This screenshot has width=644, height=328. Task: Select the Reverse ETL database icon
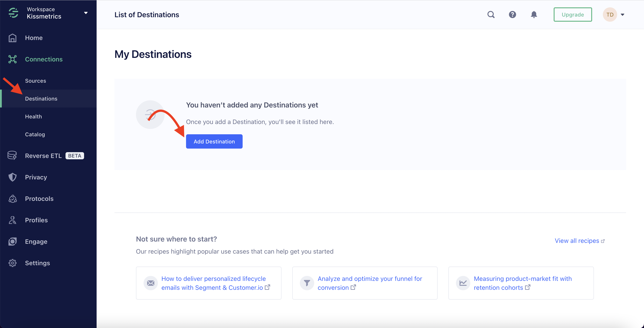(x=12, y=156)
